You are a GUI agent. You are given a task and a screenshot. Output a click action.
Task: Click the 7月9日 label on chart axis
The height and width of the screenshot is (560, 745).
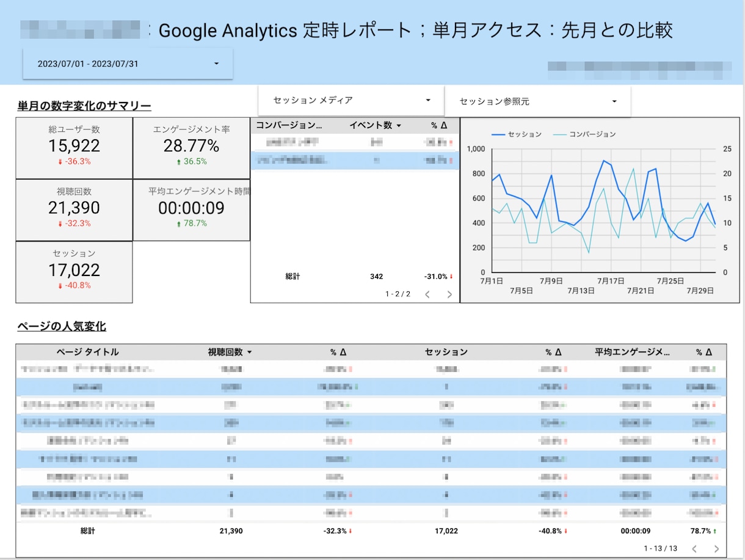[x=551, y=281]
